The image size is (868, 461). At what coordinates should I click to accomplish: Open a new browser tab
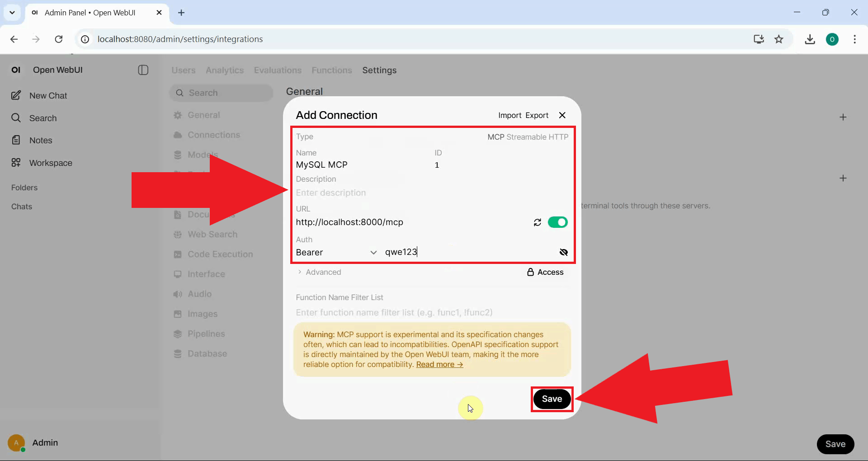coord(181,13)
